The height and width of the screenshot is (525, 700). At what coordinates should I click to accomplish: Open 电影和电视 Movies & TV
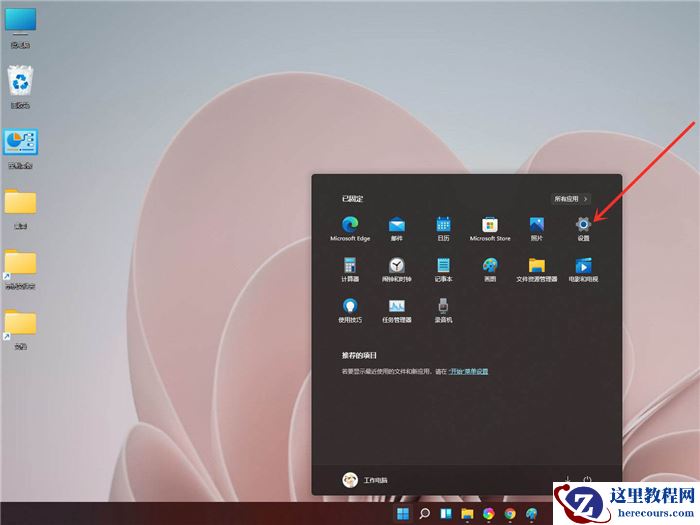pyautogui.click(x=583, y=269)
